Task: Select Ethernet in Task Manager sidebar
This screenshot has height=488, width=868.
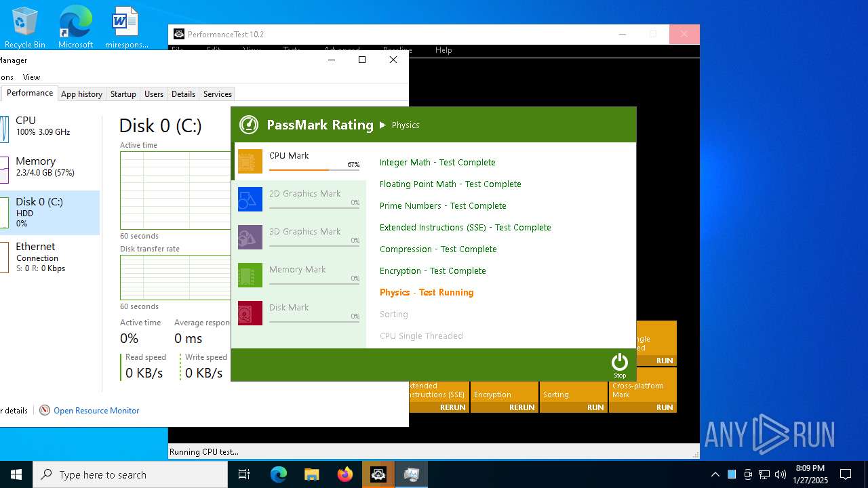Action: [50, 257]
